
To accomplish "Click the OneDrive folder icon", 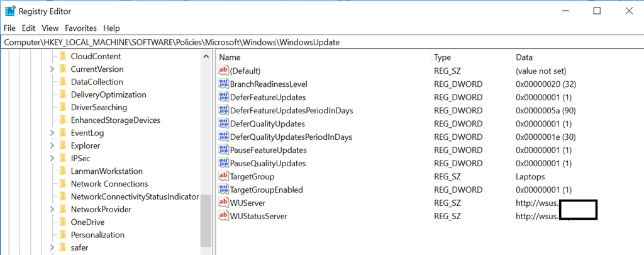I will (x=63, y=222).
